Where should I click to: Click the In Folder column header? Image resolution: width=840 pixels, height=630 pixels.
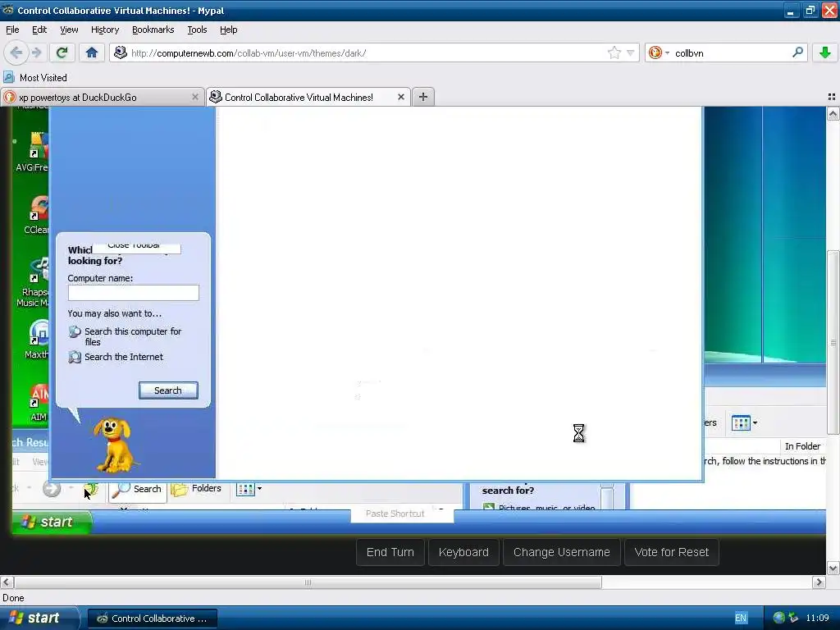pyautogui.click(x=802, y=446)
